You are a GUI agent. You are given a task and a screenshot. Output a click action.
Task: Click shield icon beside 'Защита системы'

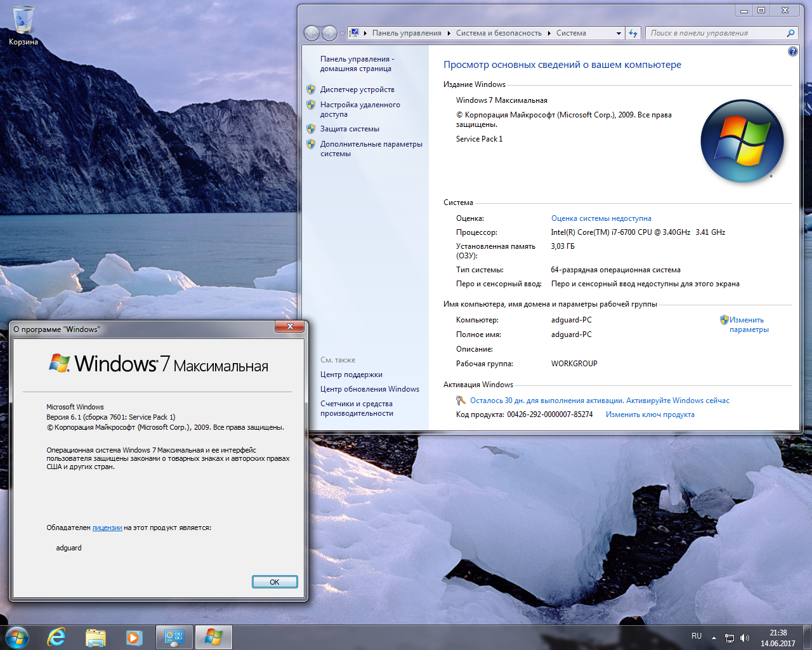coord(310,129)
